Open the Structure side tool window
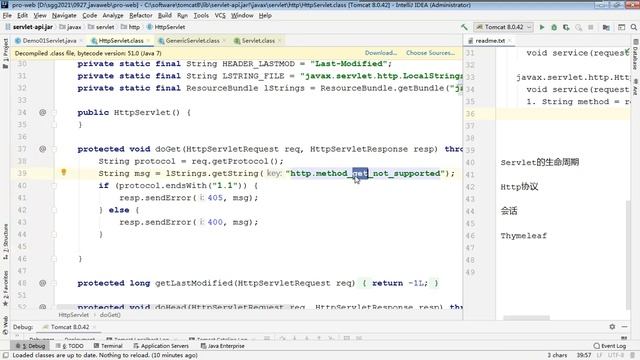This screenshot has height=360, width=640. (x=5, y=242)
